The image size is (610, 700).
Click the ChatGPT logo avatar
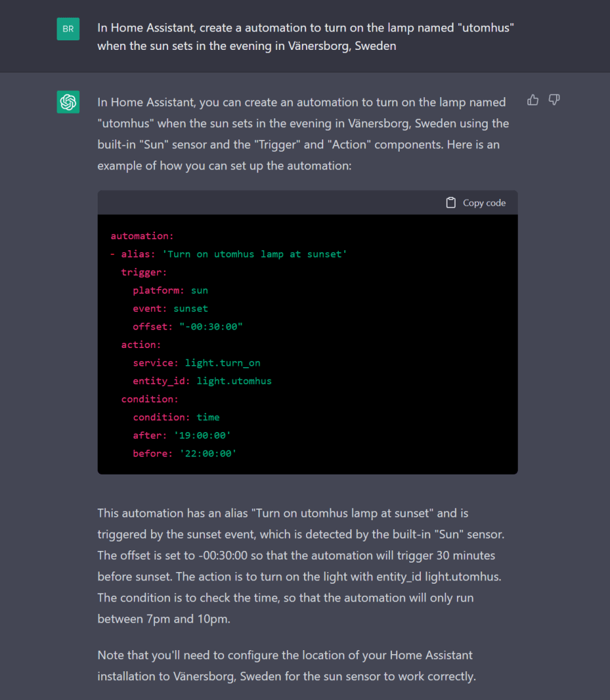pos(68,102)
